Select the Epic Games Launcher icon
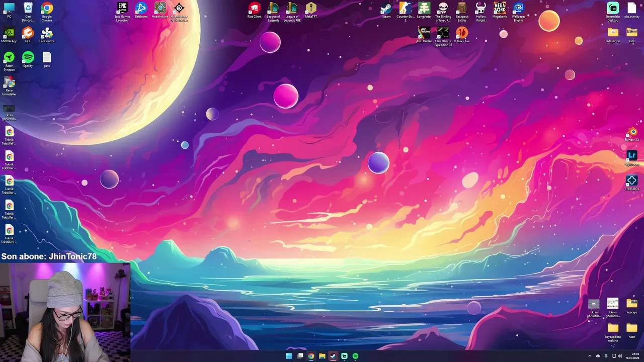 [x=122, y=12]
